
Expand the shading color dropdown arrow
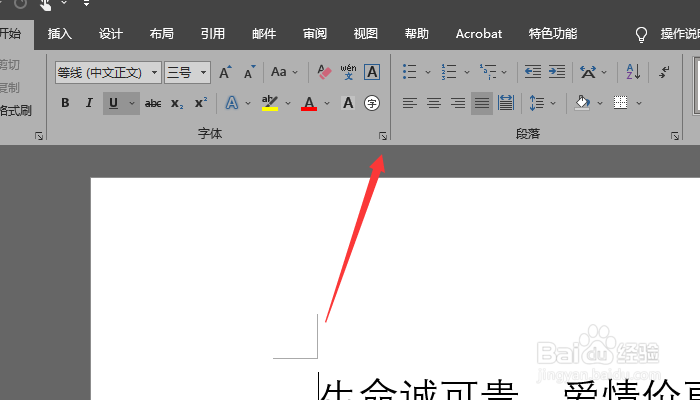600,103
